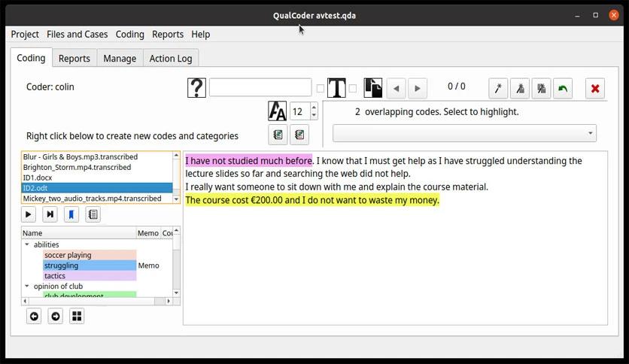Screen dimensions: 629x364
Task: Select the soccer playing code
Action: [90, 255]
